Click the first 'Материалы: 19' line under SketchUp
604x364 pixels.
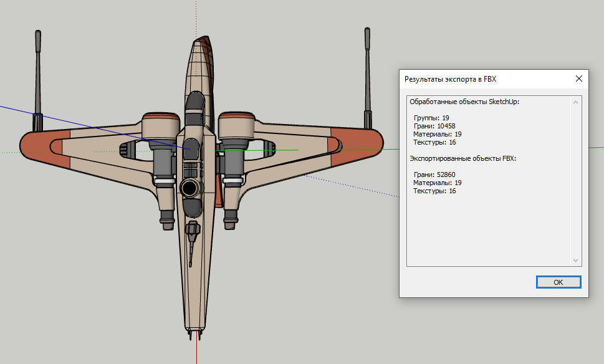pos(437,134)
